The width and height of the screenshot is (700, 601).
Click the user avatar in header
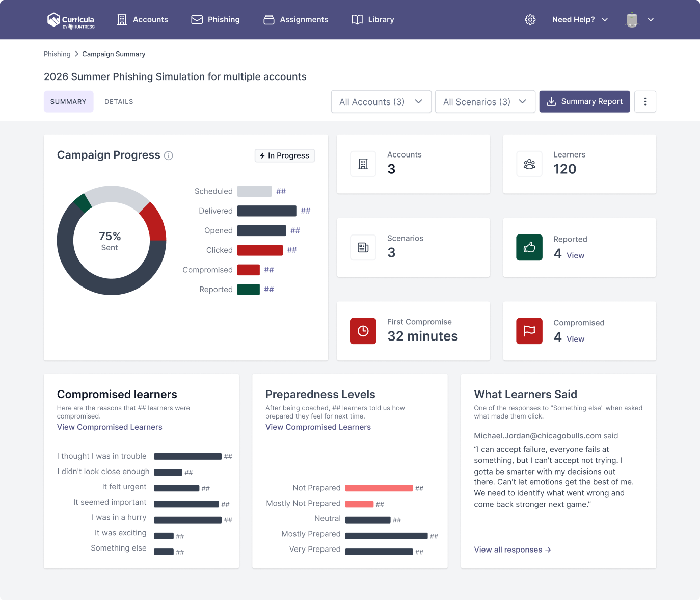pos(632,20)
